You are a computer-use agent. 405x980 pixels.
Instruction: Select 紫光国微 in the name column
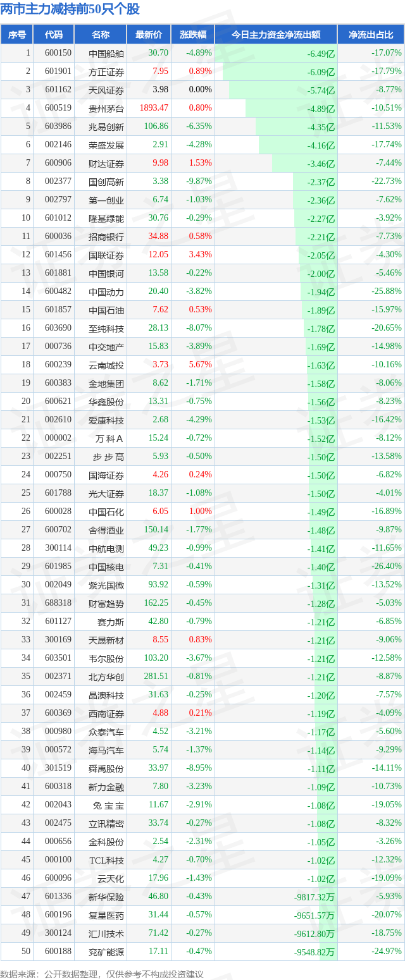coord(106,585)
